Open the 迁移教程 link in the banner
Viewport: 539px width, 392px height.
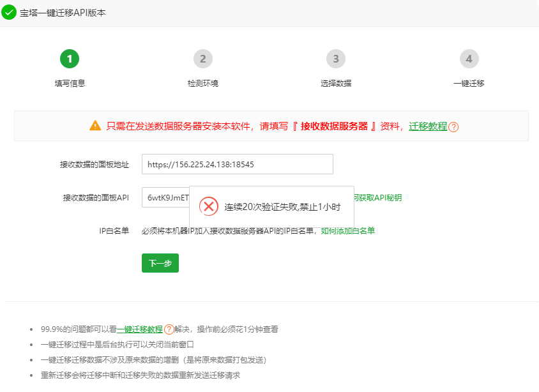point(428,126)
